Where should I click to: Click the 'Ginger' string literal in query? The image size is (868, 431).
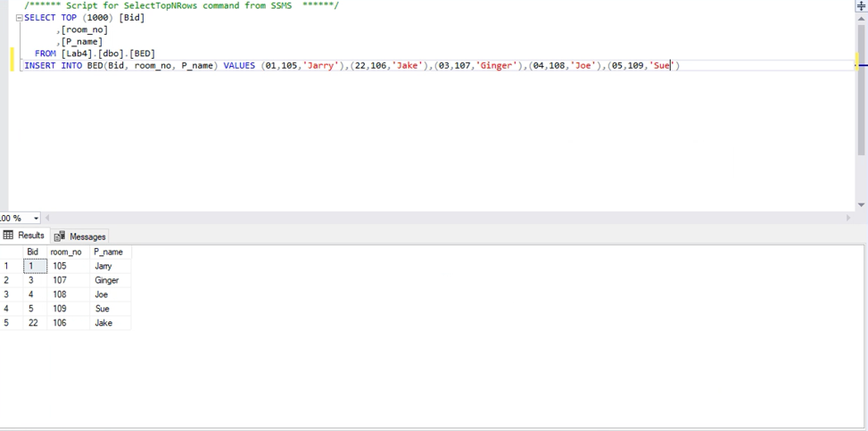(x=497, y=65)
